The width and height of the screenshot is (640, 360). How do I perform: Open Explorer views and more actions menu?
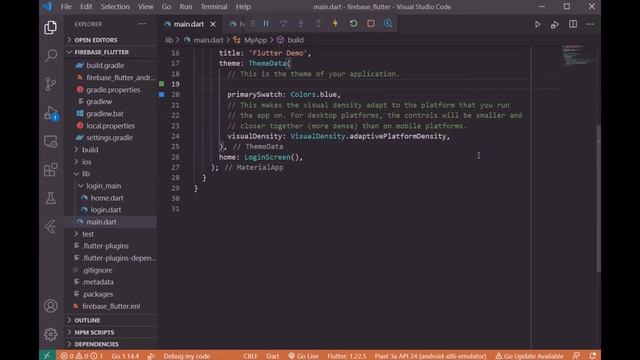(x=142, y=24)
